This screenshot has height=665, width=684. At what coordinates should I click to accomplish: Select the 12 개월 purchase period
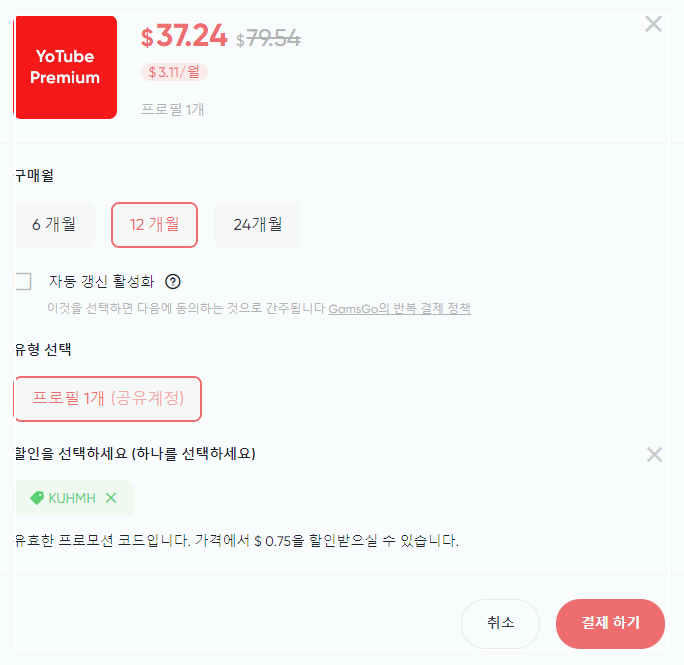coord(154,225)
